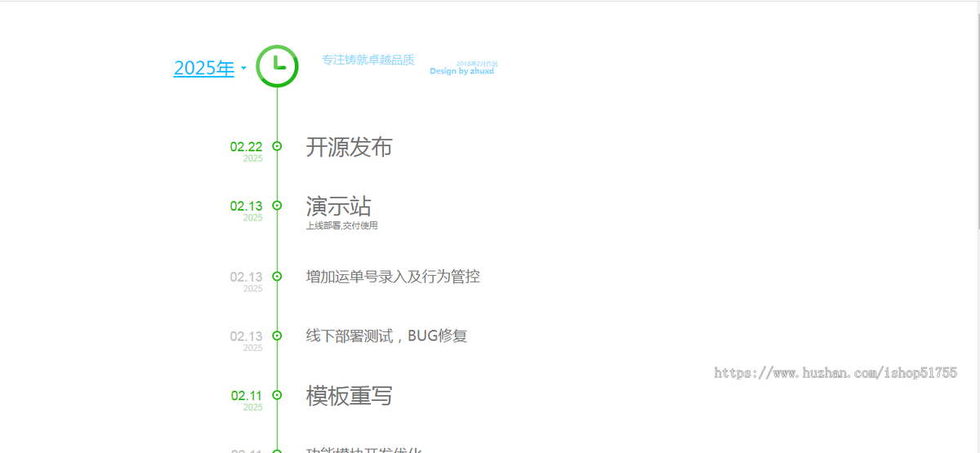Select the timeline dot for 线下部署测试
Screen dimensions: 980x453
(x=277, y=335)
